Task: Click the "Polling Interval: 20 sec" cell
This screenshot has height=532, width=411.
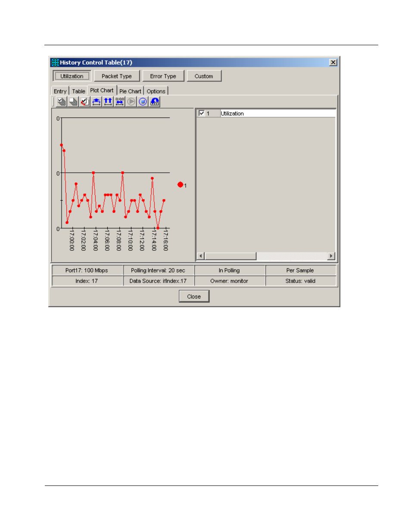Action: pyautogui.click(x=158, y=271)
